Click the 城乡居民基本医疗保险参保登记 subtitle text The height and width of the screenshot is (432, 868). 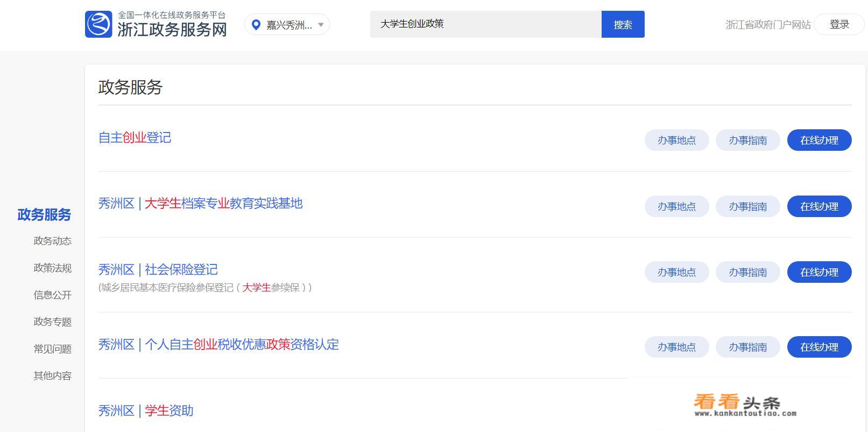pos(205,288)
